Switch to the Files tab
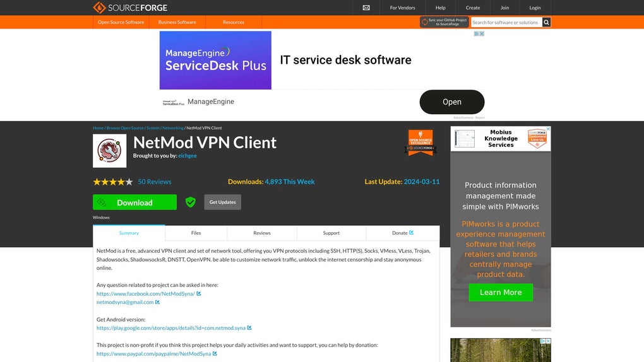The image size is (644, 362). click(x=196, y=233)
